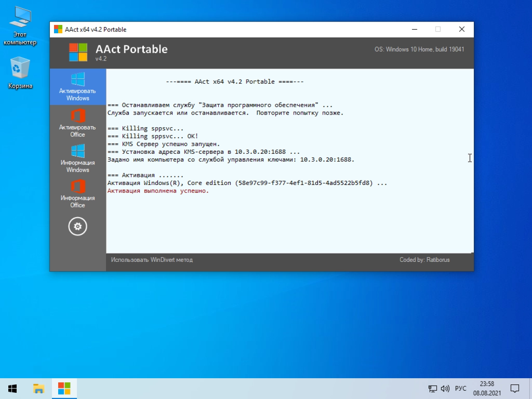Click AAct title bar app icon

click(x=58, y=30)
